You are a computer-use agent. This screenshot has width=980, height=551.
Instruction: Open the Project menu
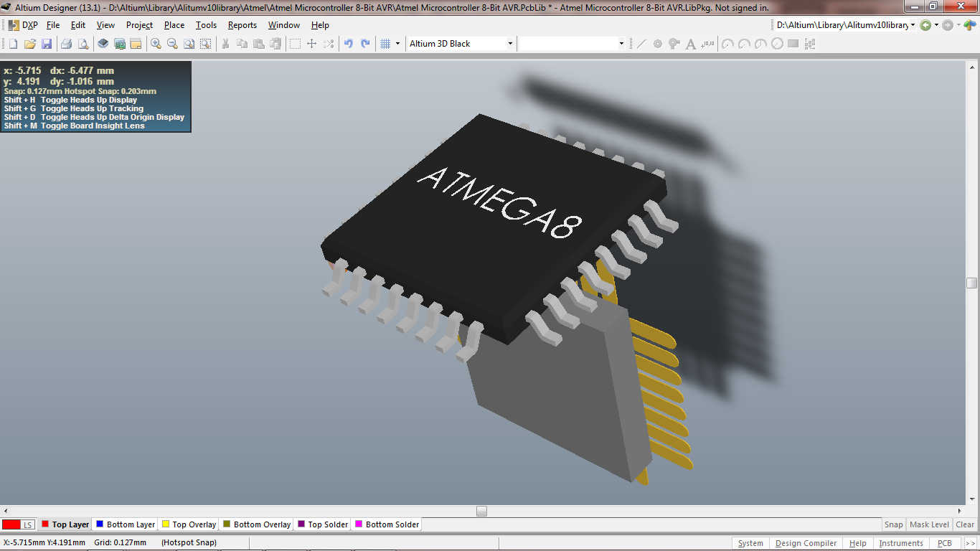pyautogui.click(x=139, y=25)
